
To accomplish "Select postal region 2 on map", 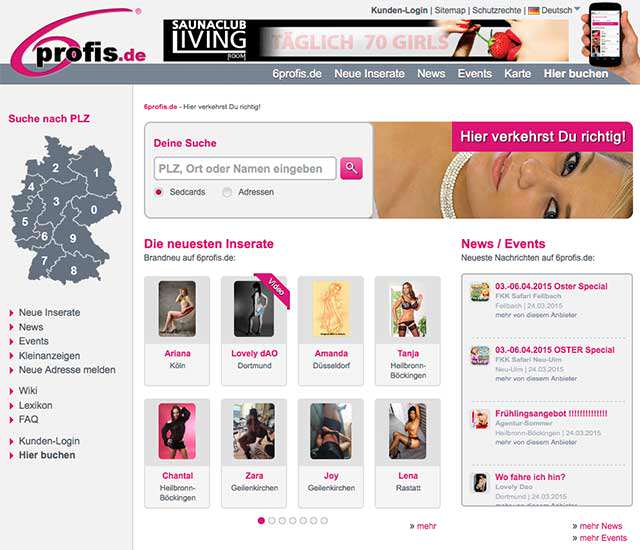I will 56,167.
